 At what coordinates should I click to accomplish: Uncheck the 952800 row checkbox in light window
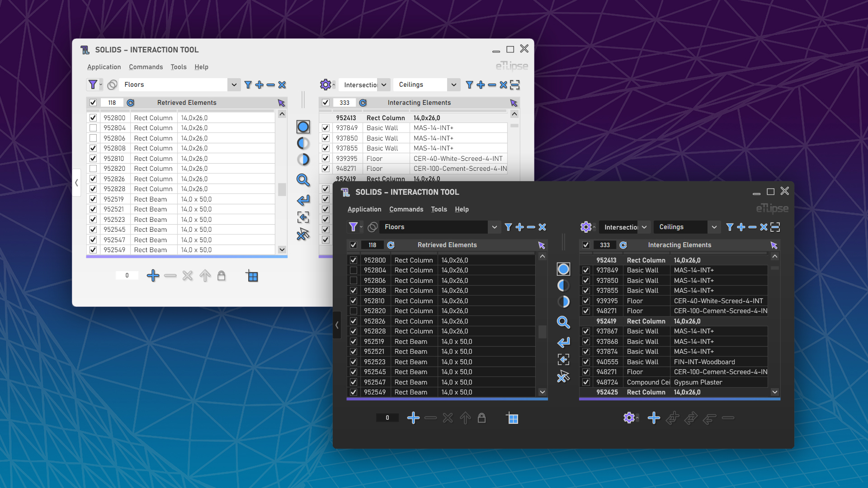[93, 118]
